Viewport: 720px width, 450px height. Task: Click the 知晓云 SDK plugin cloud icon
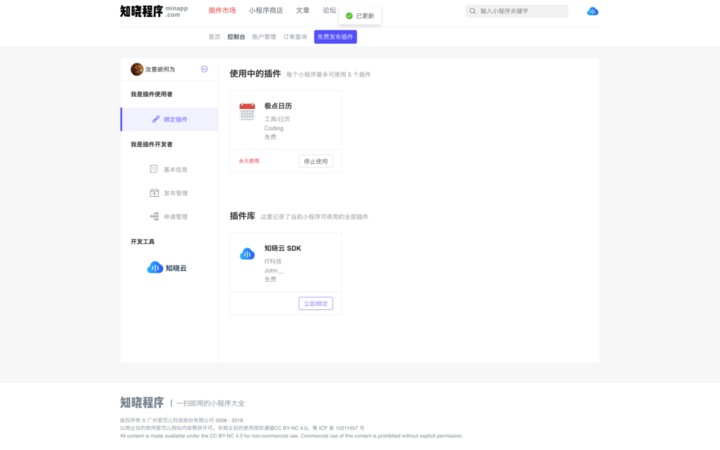(247, 253)
